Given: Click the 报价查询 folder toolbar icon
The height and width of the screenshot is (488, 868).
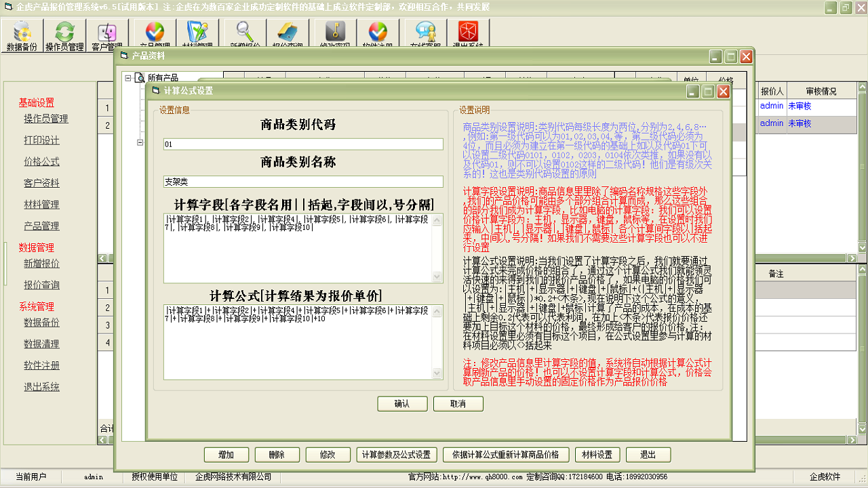Looking at the screenshot, I should coord(286,34).
